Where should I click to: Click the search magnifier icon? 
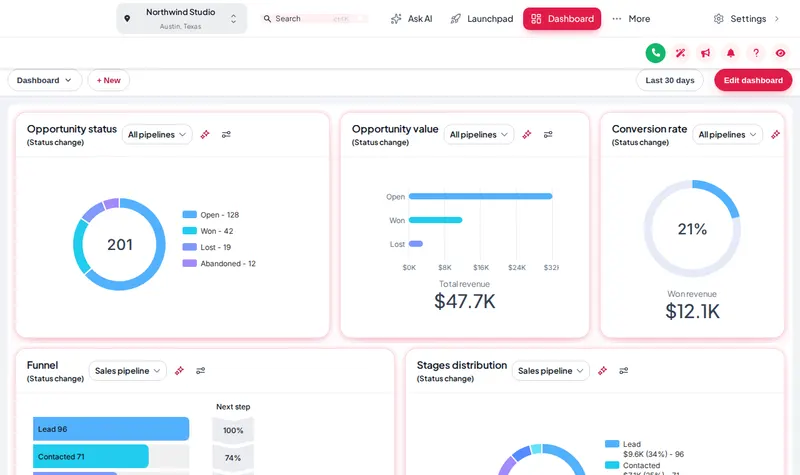tap(267, 19)
